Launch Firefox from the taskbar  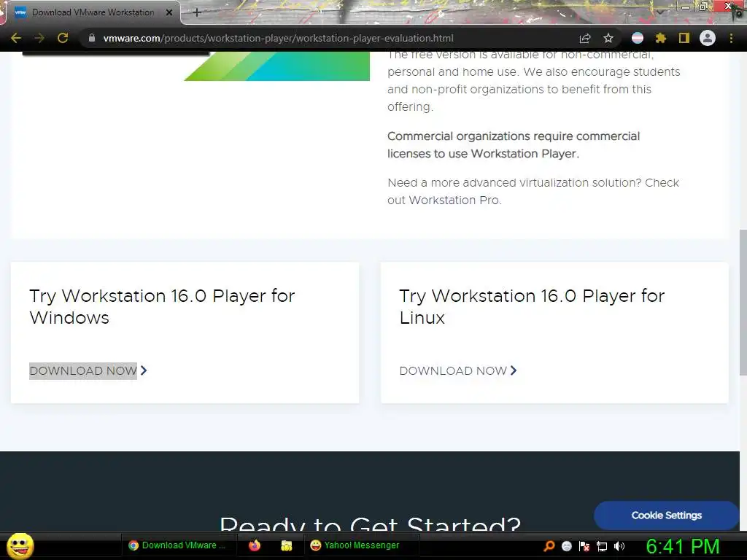pyautogui.click(x=255, y=545)
